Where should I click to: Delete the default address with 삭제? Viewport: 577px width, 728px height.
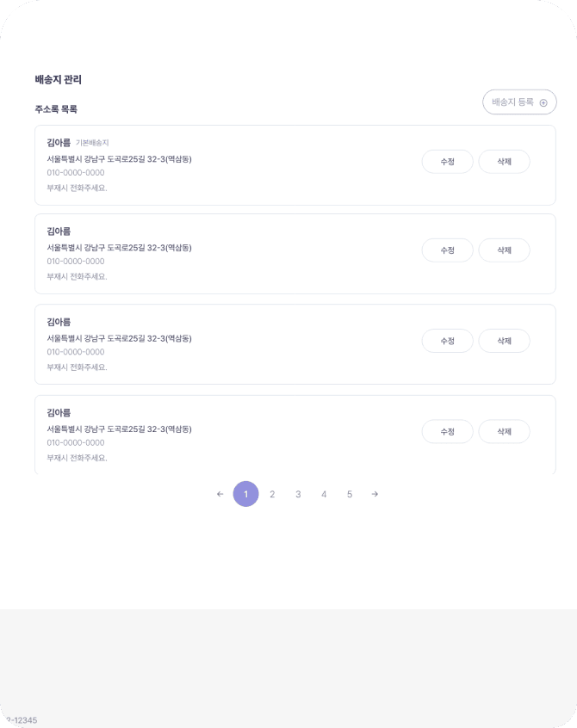[x=504, y=162]
